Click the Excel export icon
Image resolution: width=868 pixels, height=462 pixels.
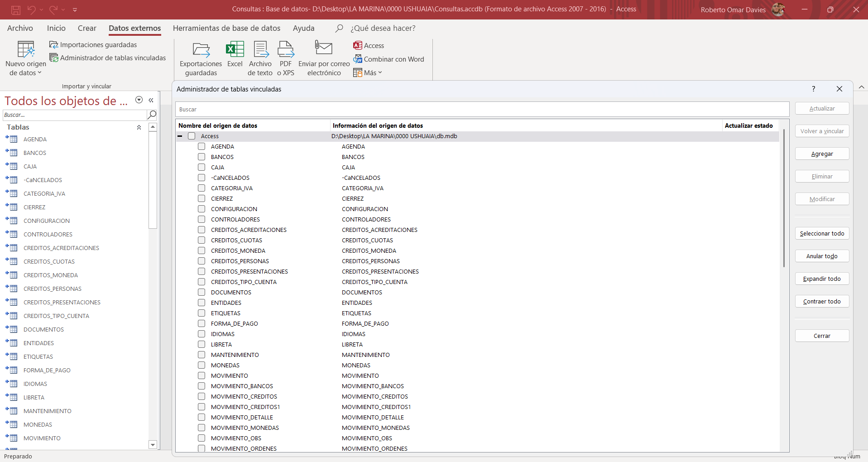pyautogui.click(x=235, y=49)
